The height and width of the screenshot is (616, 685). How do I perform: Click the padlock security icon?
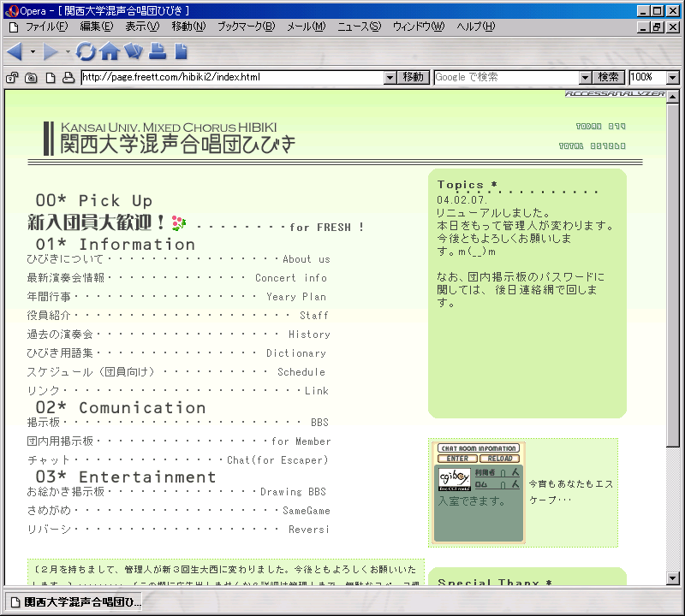tap(12, 78)
